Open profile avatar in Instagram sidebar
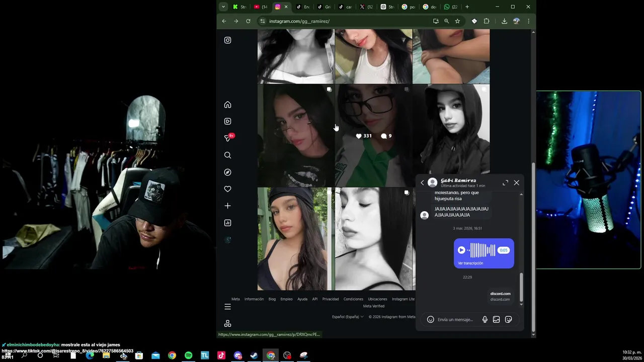The height and width of the screenshot is (362, 644). 227,240
